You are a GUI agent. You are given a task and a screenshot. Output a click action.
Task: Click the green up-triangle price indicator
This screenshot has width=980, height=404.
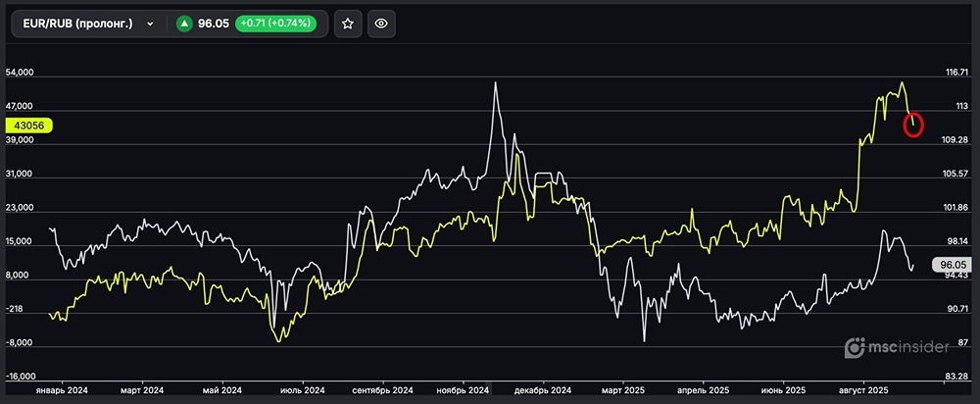184,24
